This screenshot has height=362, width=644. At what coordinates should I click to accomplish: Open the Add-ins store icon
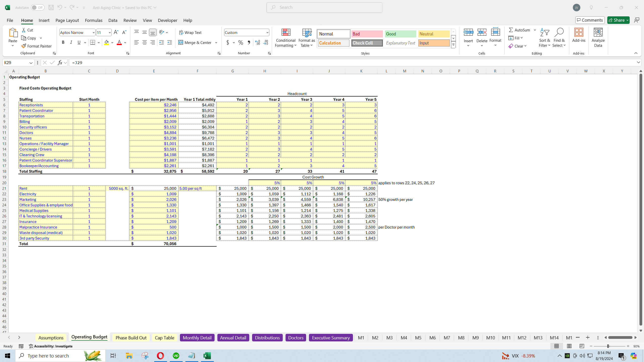tap(579, 35)
